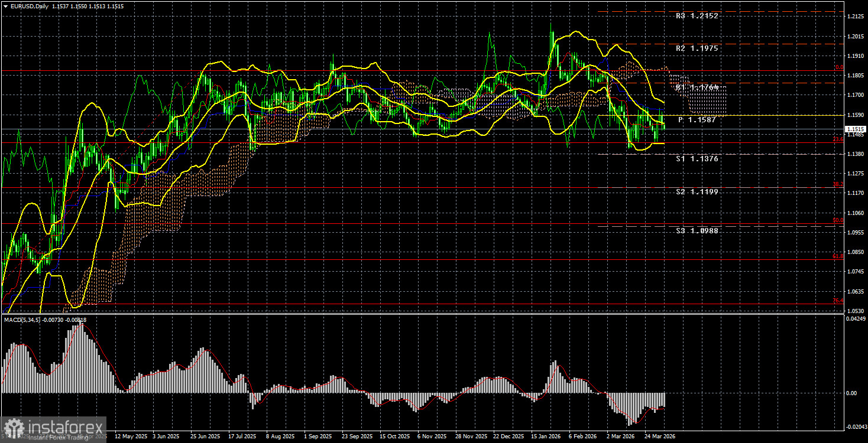868x443 pixels.
Task: Click the MACD scale value 0.04249
Action: click(x=856, y=319)
